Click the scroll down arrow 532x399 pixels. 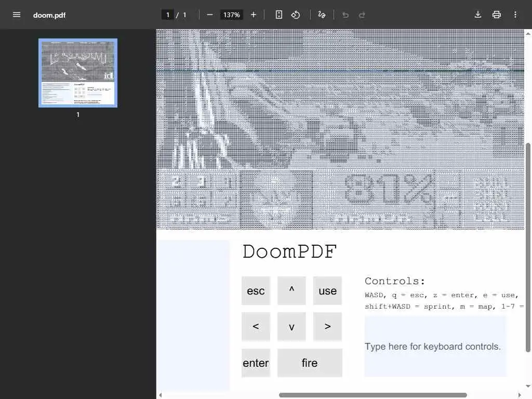pos(528,387)
